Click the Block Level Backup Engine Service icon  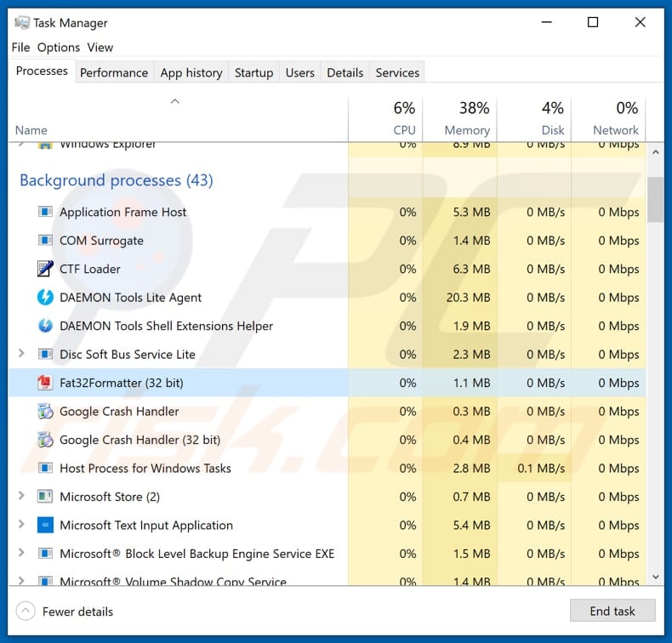[45, 554]
